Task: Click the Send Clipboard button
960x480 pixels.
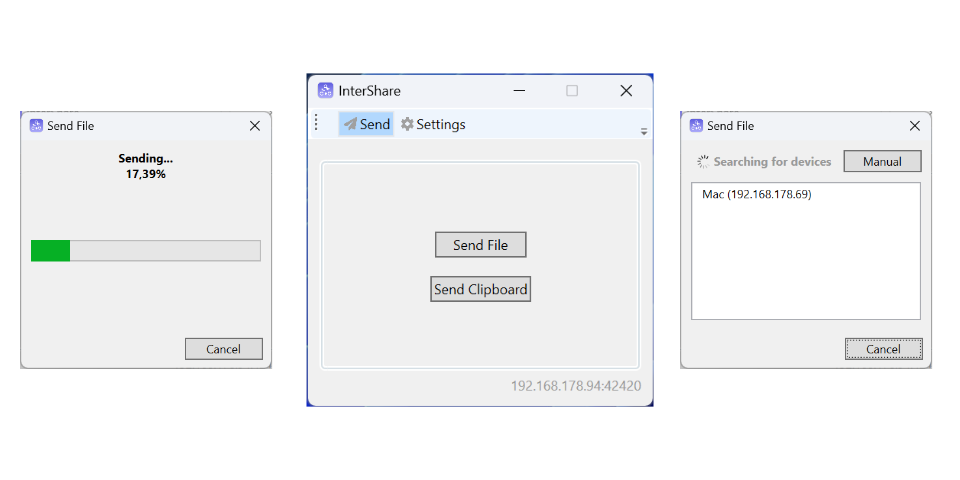Action: click(481, 289)
